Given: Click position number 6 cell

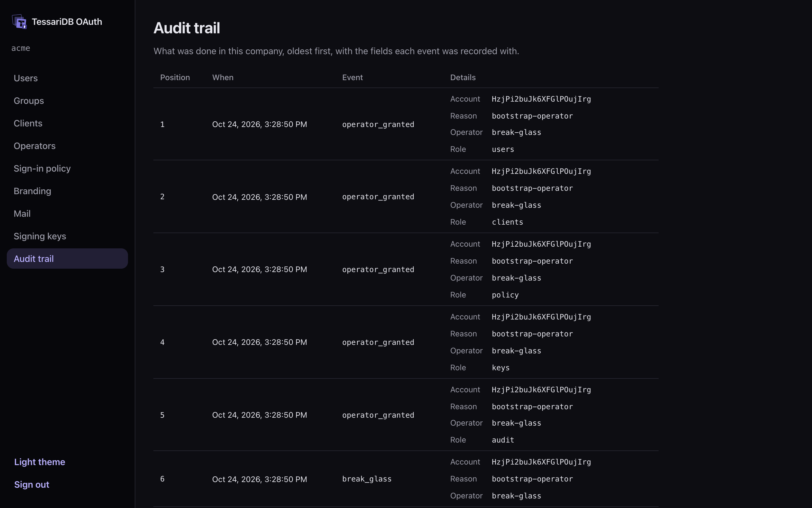Looking at the screenshot, I should click(162, 479).
